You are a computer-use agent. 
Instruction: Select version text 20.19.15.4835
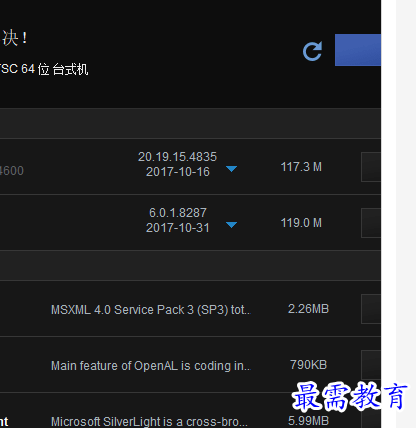tap(177, 157)
